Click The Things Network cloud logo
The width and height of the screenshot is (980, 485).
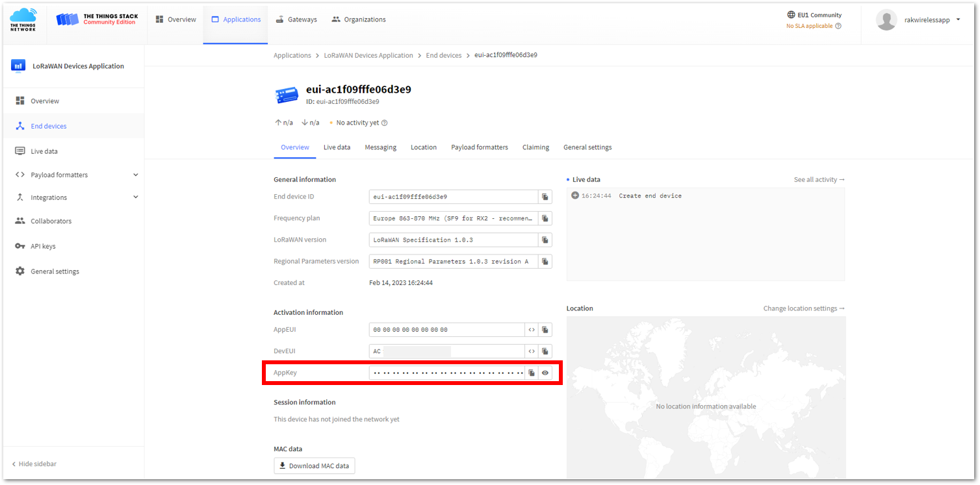[23, 19]
